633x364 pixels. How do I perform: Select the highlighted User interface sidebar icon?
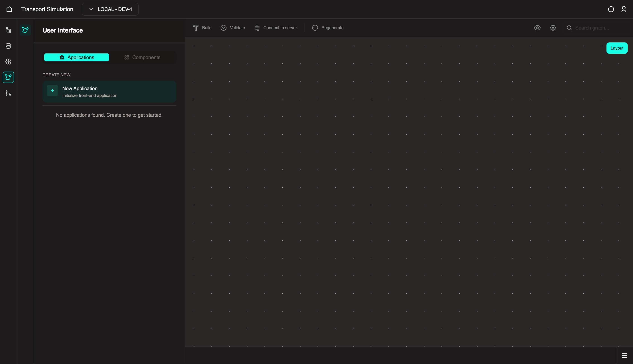point(8,77)
